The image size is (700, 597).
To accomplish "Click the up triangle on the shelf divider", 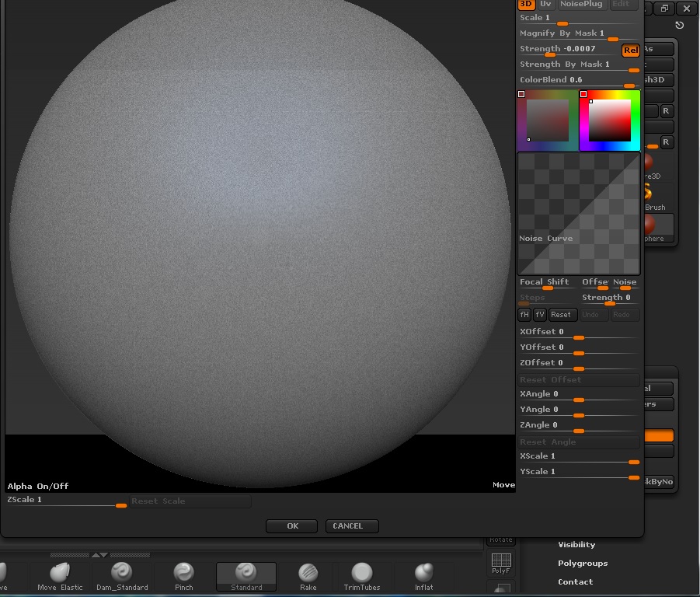I will [96, 555].
